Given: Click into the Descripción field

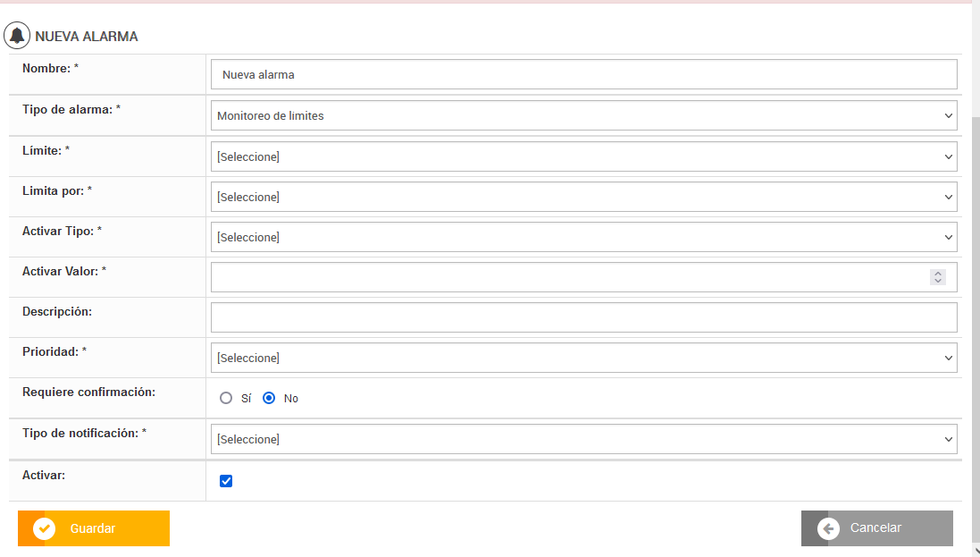Looking at the screenshot, I should 583,317.
